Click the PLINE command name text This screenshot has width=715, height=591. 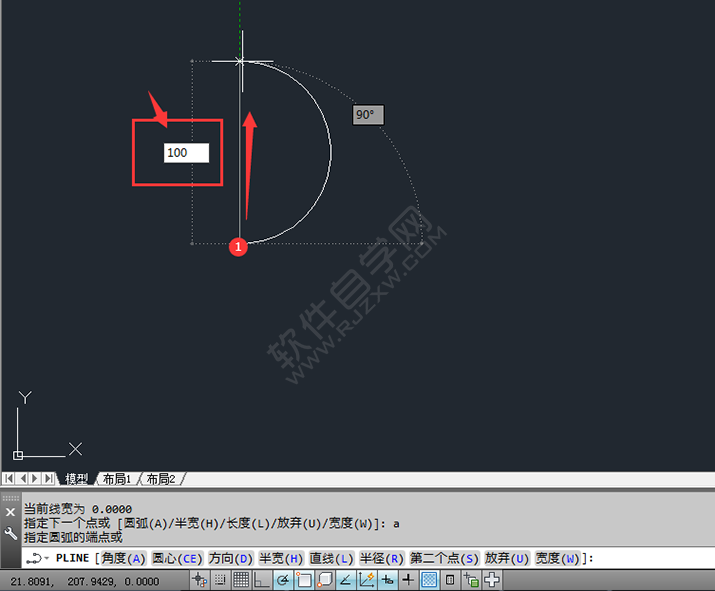tap(73, 558)
